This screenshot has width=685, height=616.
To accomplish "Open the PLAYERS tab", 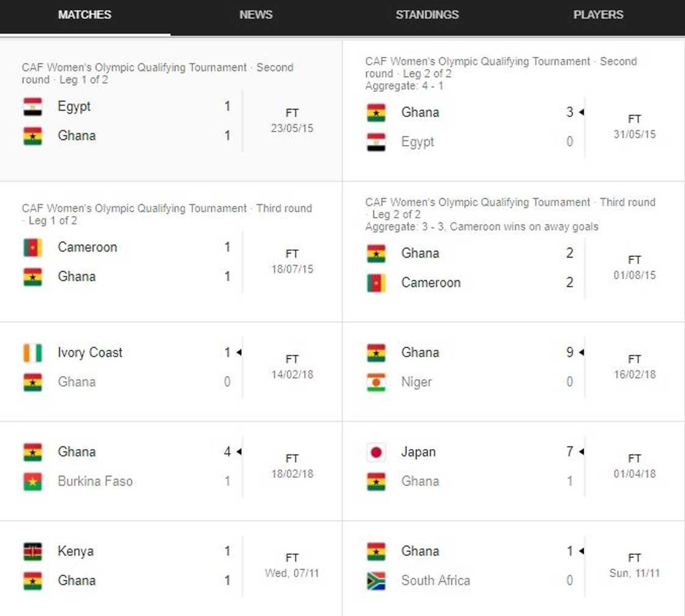I will tap(598, 15).
